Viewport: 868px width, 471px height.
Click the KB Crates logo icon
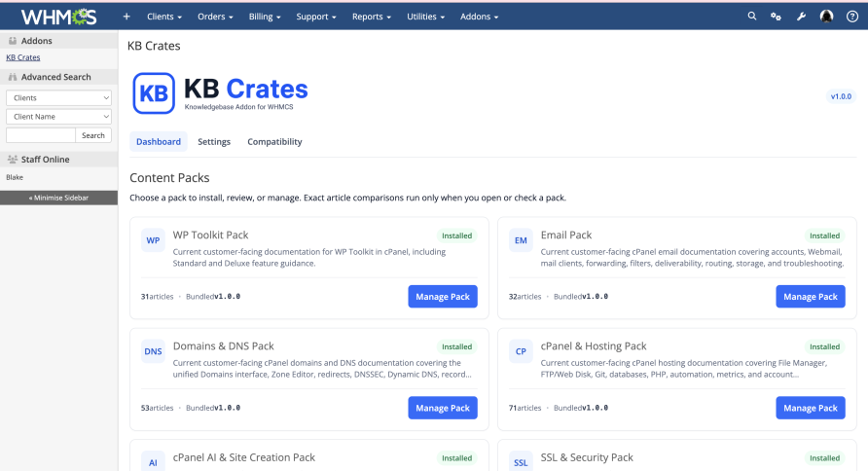[x=154, y=93]
